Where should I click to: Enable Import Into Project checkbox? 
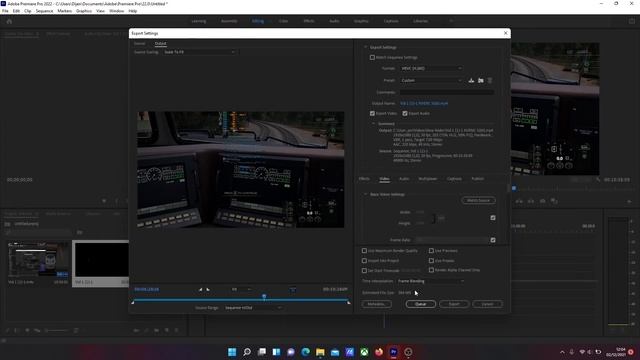[x=364, y=260]
